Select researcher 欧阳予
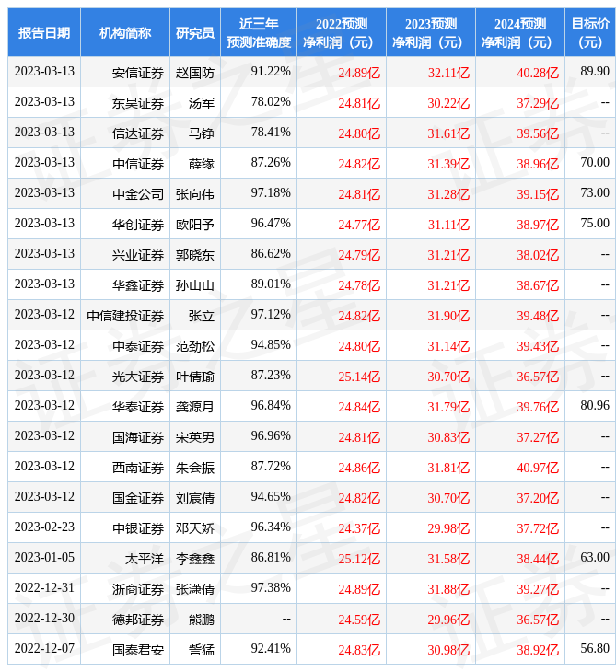616x672 pixels. [195, 225]
